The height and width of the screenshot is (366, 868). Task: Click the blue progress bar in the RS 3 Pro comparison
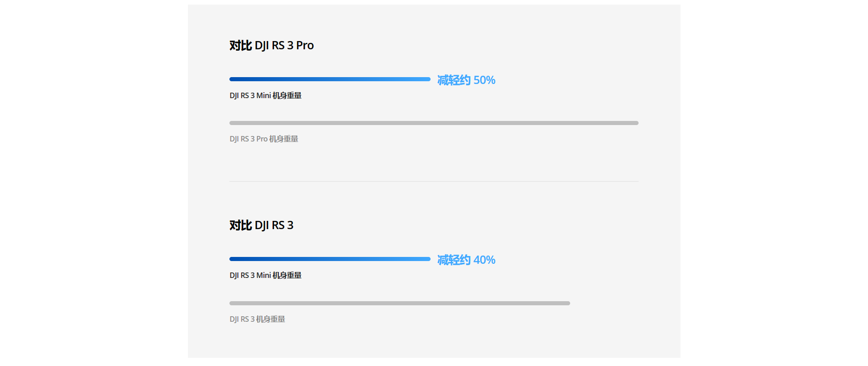point(329,79)
